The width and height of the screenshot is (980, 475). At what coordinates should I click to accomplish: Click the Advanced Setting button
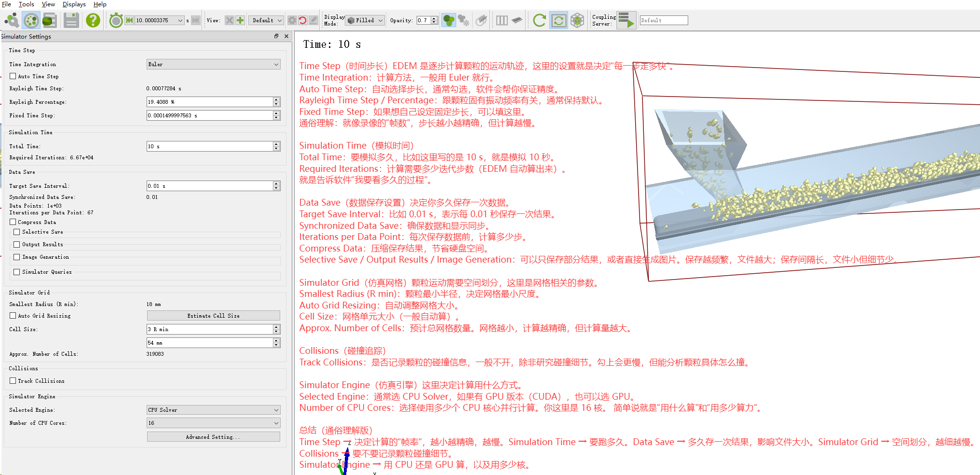pos(213,437)
